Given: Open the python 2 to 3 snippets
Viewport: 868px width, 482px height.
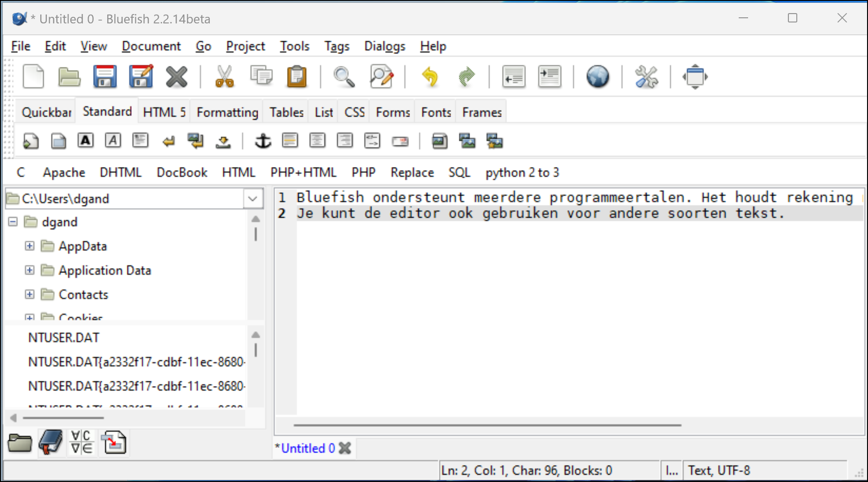Looking at the screenshot, I should [x=522, y=172].
